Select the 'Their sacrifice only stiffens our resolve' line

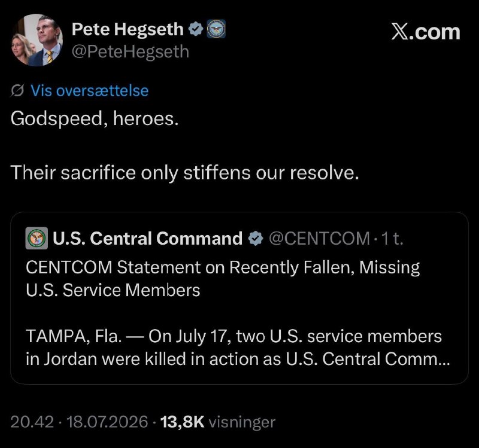184,173
